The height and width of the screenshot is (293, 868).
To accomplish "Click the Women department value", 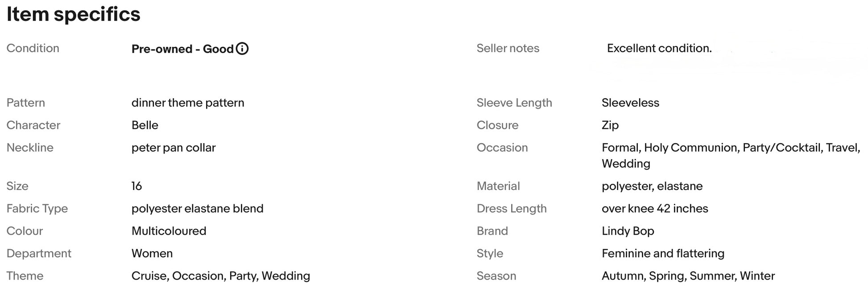I will (152, 253).
